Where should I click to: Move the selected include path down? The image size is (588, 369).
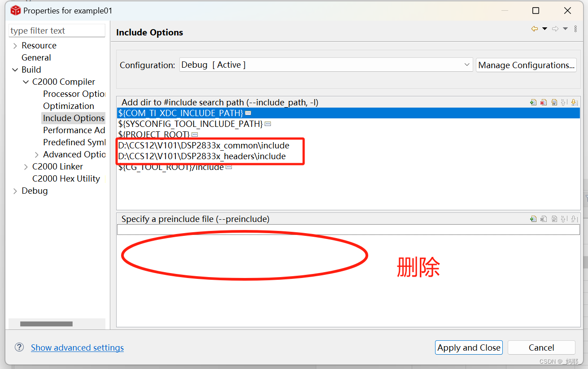575,102
